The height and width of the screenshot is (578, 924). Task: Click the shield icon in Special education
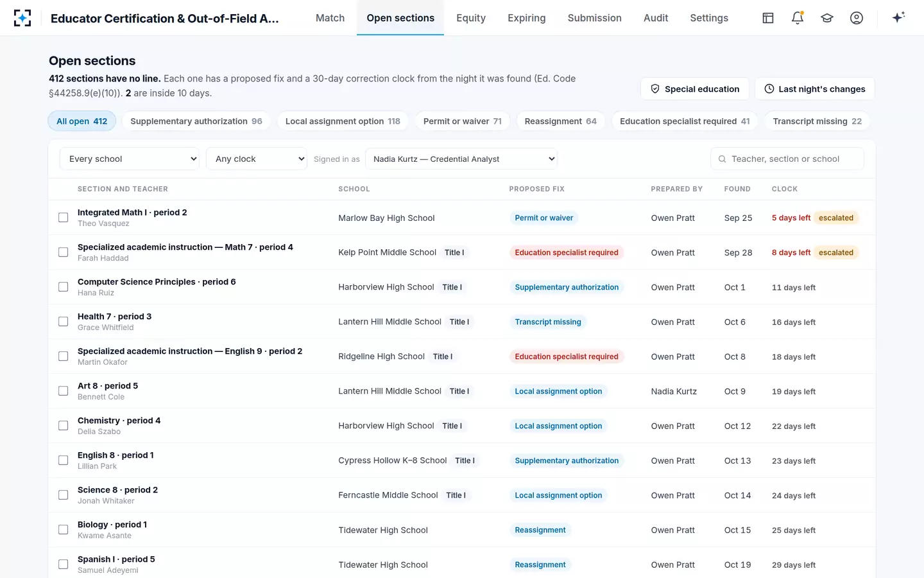(655, 89)
